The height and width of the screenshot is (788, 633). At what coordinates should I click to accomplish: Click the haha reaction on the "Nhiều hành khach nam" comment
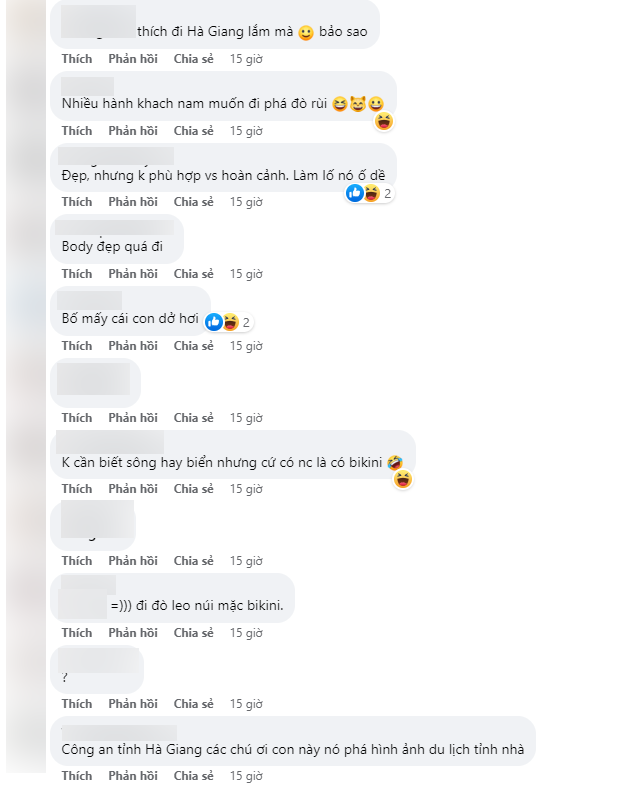(x=384, y=121)
